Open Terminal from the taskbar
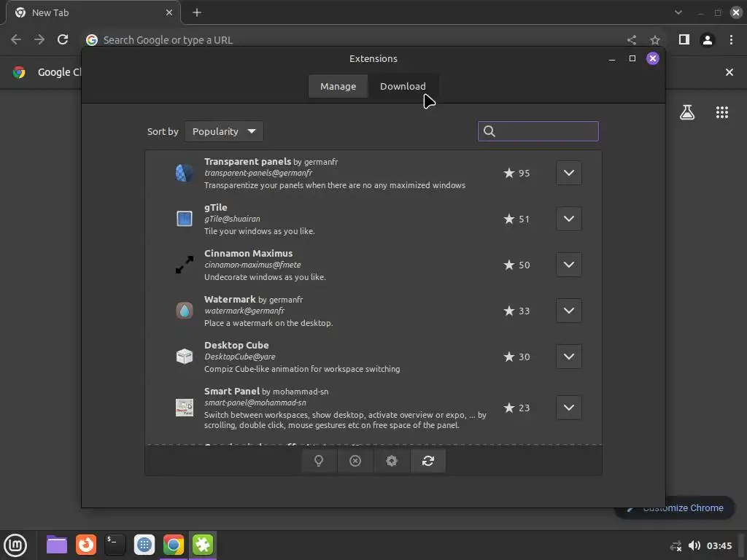This screenshot has height=560, width=747. (x=115, y=545)
